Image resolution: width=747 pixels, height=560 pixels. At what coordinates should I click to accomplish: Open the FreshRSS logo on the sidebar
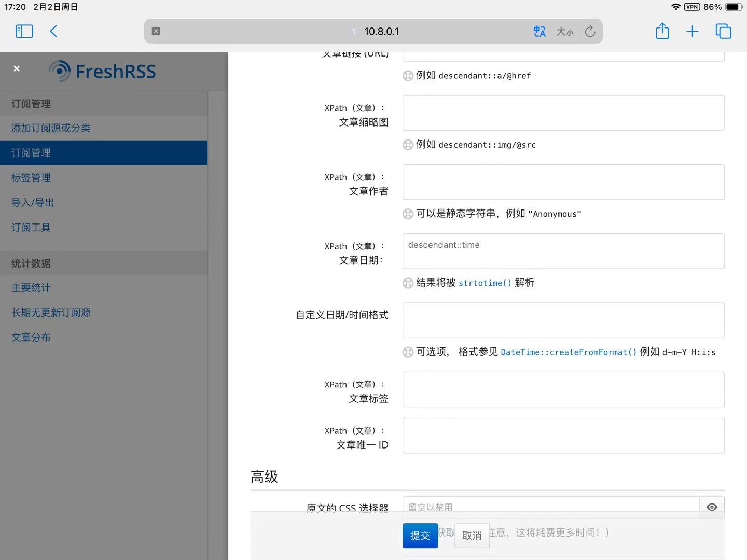[102, 71]
